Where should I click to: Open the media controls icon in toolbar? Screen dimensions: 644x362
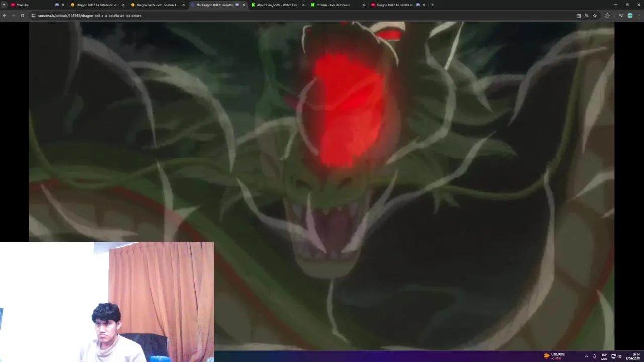pos(621,16)
